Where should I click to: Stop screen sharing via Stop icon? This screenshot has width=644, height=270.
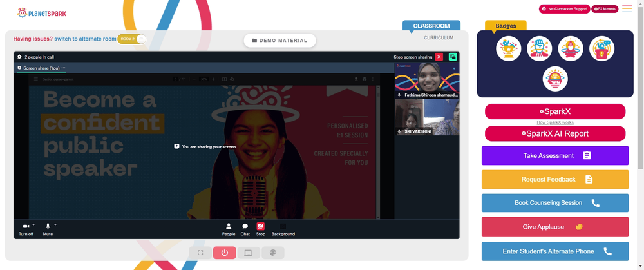(x=260, y=229)
